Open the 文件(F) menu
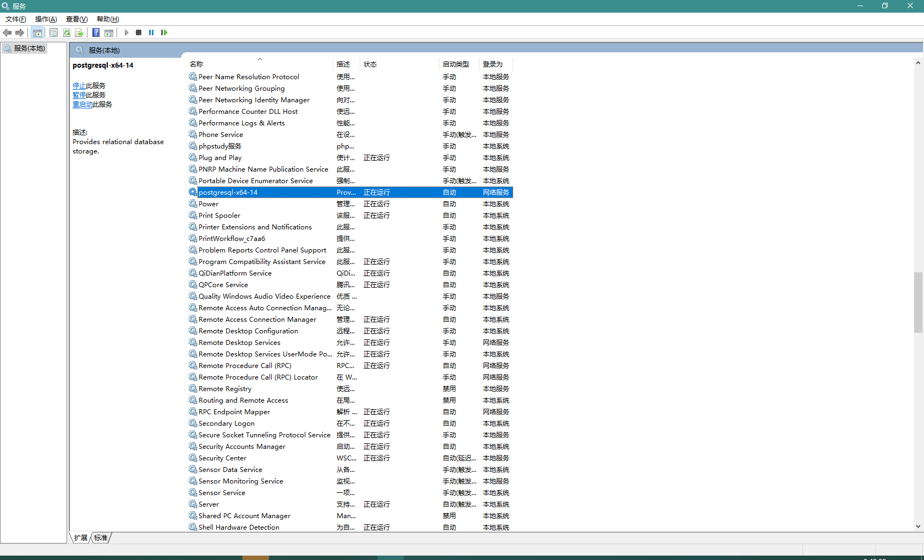The width and height of the screenshot is (924, 560). tap(16, 19)
